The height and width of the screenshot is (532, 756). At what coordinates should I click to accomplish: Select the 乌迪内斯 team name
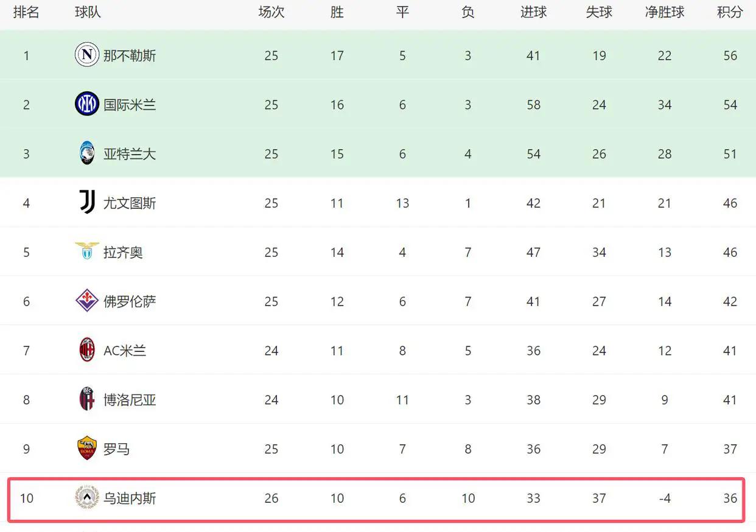[x=130, y=498]
